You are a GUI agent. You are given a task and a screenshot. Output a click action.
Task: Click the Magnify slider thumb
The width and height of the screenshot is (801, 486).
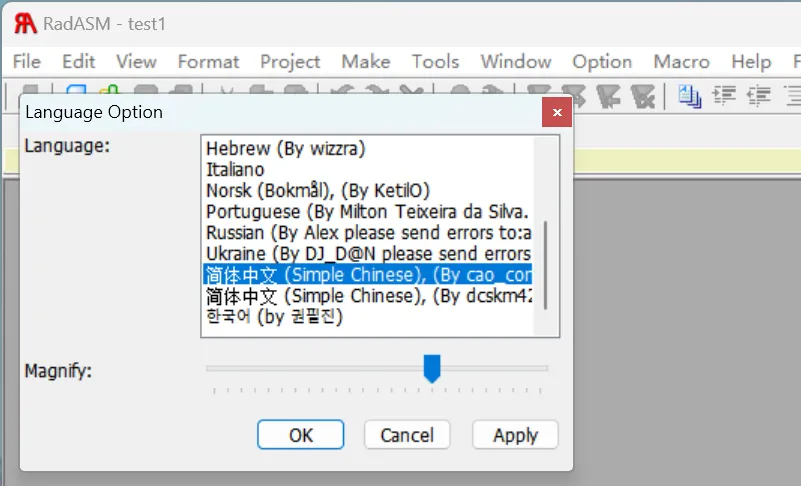(x=432, y=368)
